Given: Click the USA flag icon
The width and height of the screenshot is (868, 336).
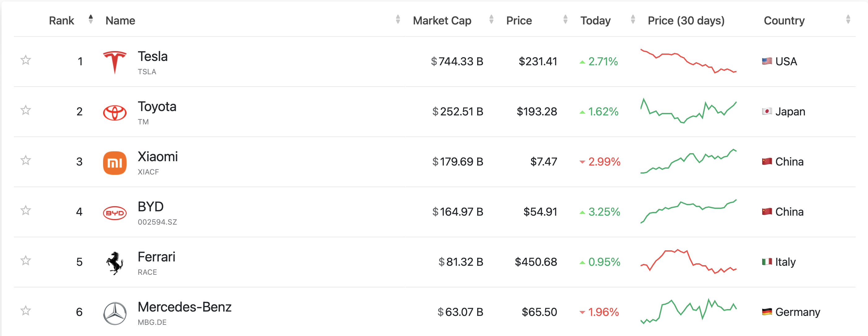Looking at the screenshot, I should pyautogui.click(x=767, y=61).
